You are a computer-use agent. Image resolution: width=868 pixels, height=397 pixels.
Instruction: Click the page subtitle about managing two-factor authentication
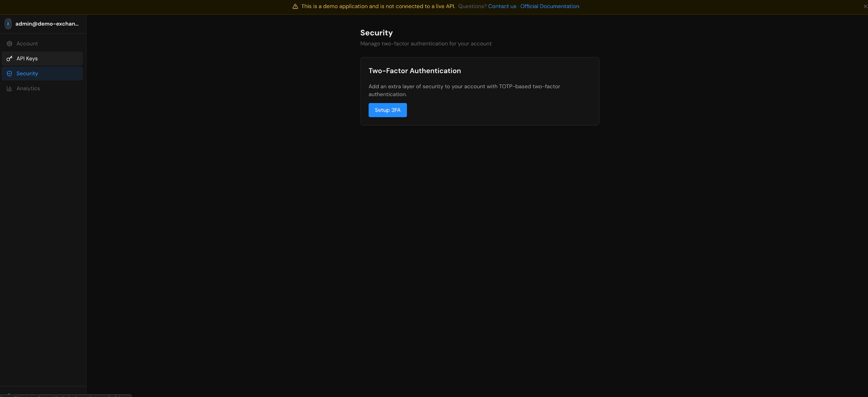(425, 44)
